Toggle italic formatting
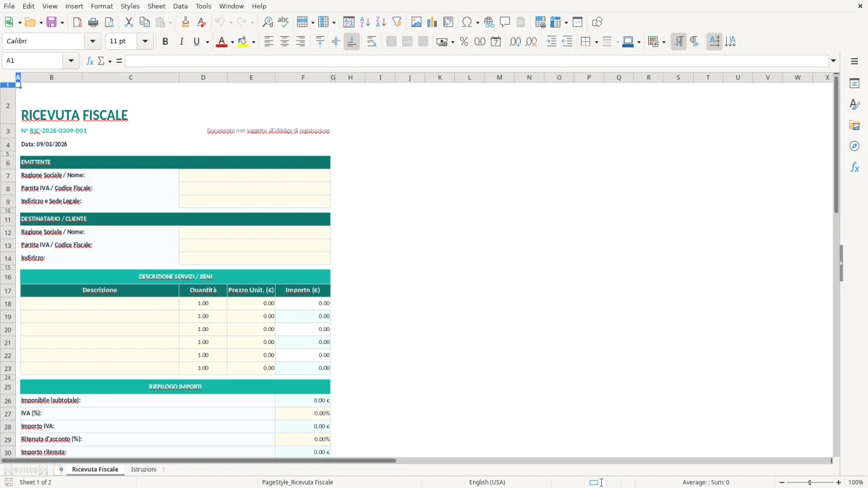Viewport: 868px width, 488px height. click(181, 42)
